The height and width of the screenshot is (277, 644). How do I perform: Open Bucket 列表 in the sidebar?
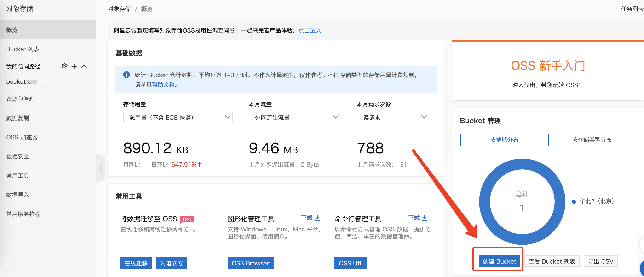click(23, 49)
